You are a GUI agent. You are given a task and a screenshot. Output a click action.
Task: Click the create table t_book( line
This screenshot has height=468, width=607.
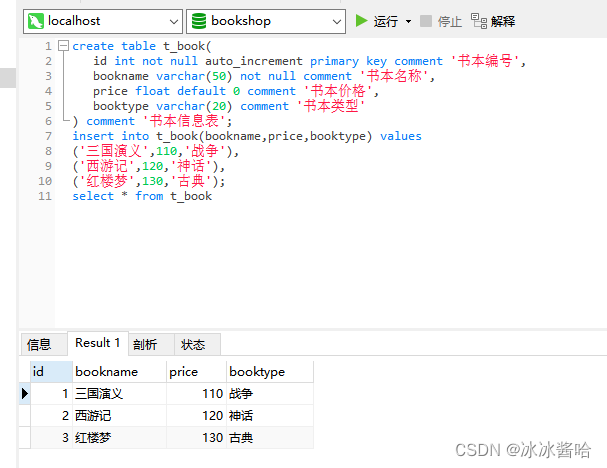pos(142,46)
